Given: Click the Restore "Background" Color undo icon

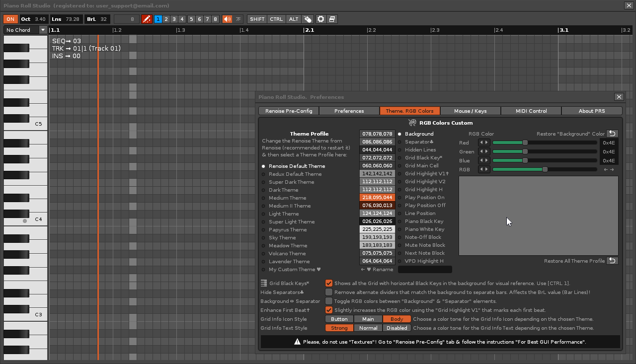Looking at the screenshot, I should pos(612,134).
